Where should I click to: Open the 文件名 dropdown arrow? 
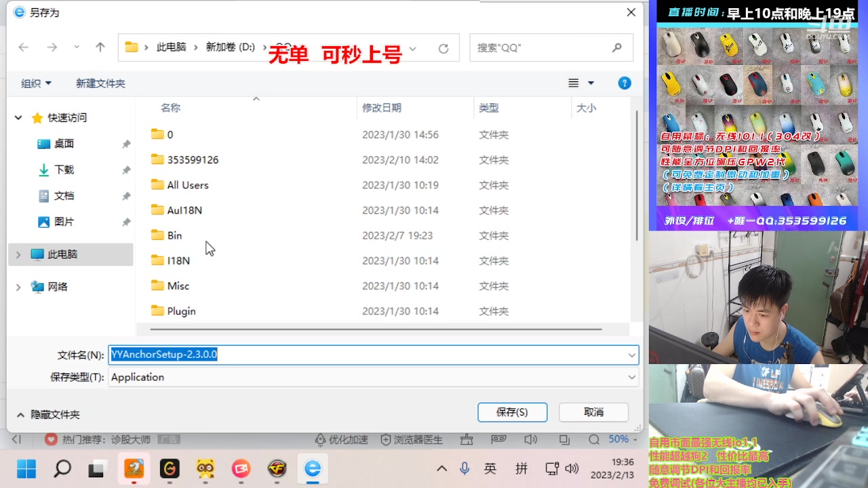632,354
